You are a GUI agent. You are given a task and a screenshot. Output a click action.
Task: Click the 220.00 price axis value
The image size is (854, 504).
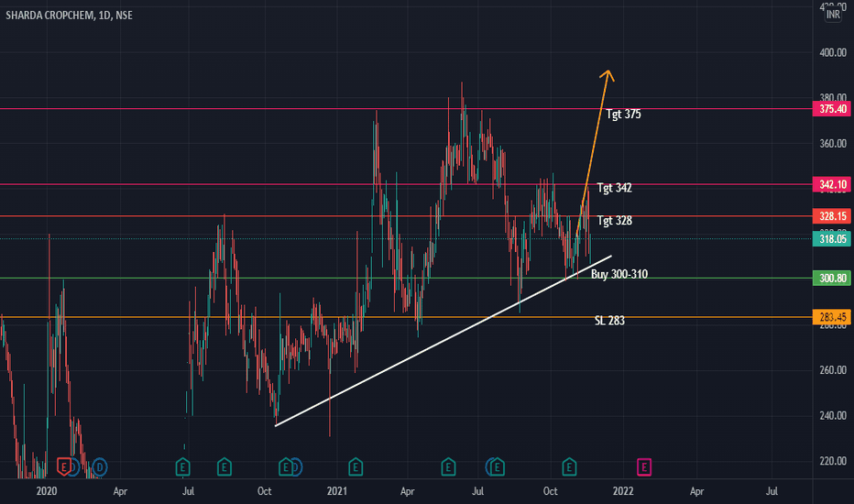pyautogui.click(x=833, y=461)
